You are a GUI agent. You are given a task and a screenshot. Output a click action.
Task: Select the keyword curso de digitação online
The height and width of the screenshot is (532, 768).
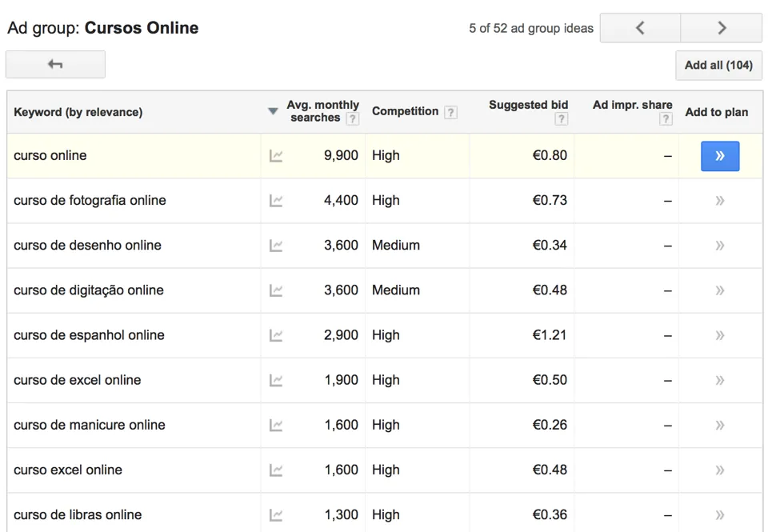(x=89, y=290)
